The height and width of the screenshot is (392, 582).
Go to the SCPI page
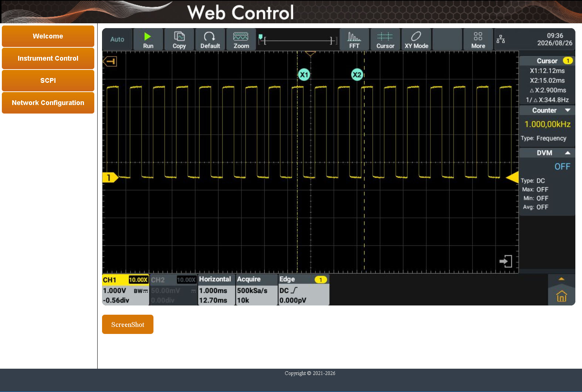[48, 81]
